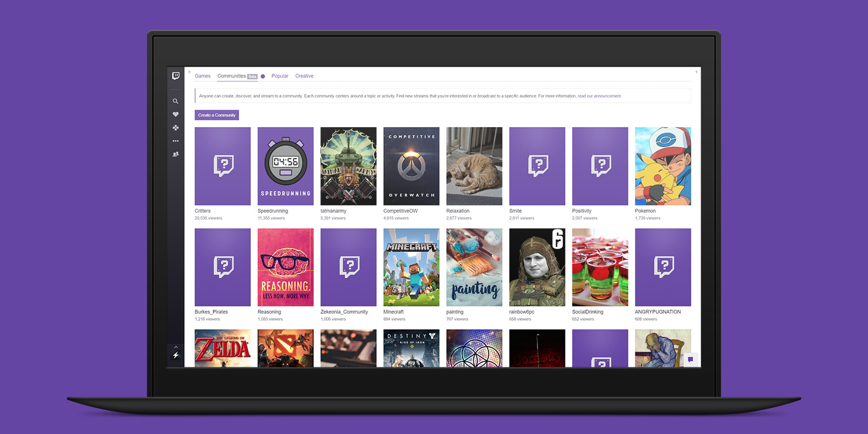The image size is (868, 434).
Task: Click the rainbow6pc community name
Action: click(522, 312)
